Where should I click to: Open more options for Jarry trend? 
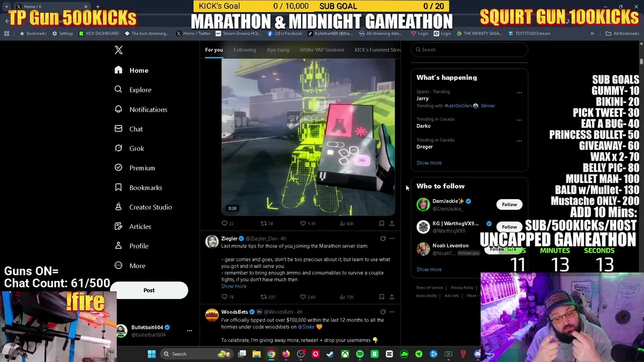click(519, 93)
